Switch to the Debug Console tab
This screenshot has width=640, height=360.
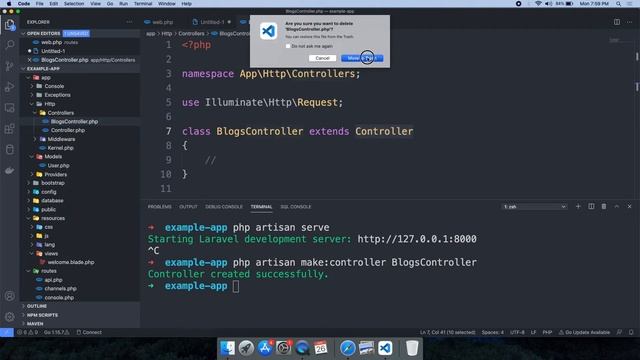point(224,207)
